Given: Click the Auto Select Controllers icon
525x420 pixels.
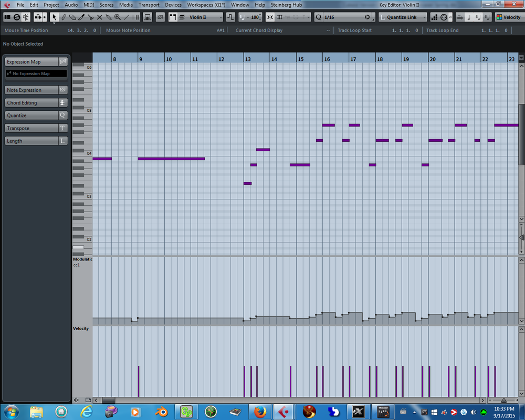Looking at the screenshot, I should [148, 17].
